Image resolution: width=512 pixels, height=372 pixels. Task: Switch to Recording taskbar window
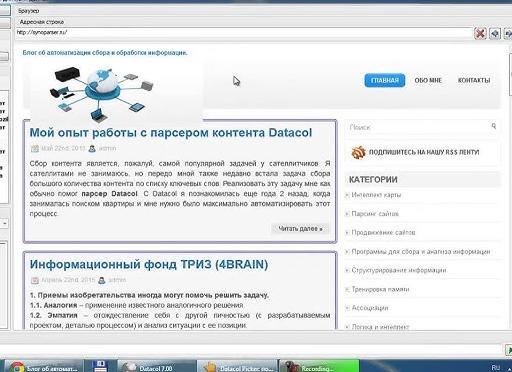pyautogui.click(x=319, y=366)
